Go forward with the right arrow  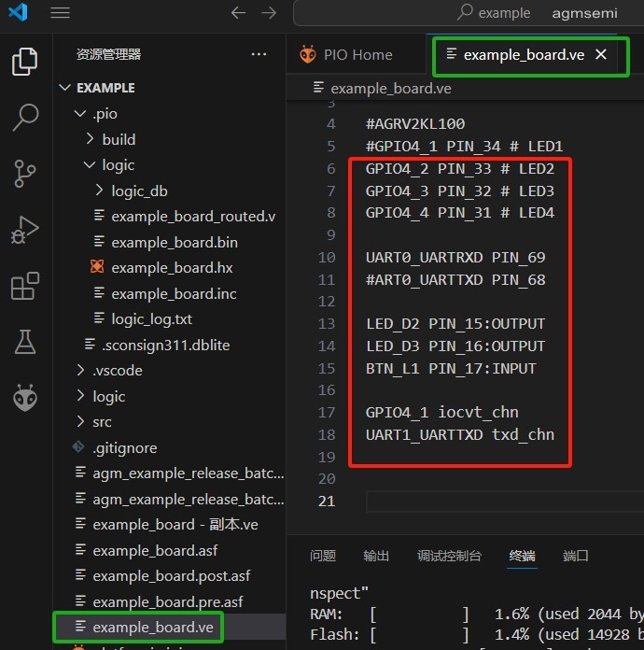pyautogui.click(x=269, y=13)
